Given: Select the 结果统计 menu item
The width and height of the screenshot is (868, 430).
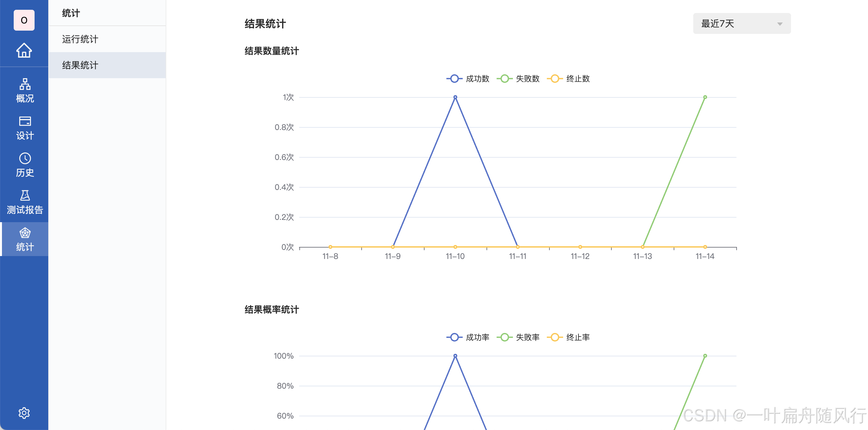Looking at the screenshot, I should tap(80, 65).
